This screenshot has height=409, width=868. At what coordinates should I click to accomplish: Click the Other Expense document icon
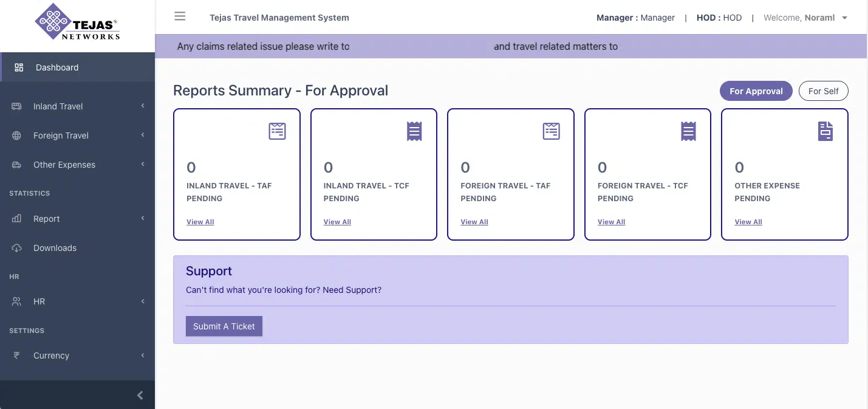pos(825,131)
